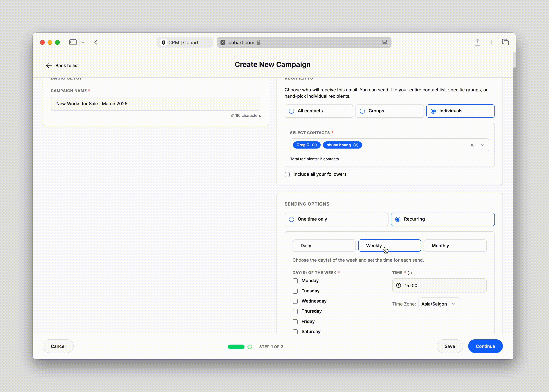Open the Asia/Saigon time zone dropdown
The image size is (549, 392).
pyautogui.click(x=439, y=304)
